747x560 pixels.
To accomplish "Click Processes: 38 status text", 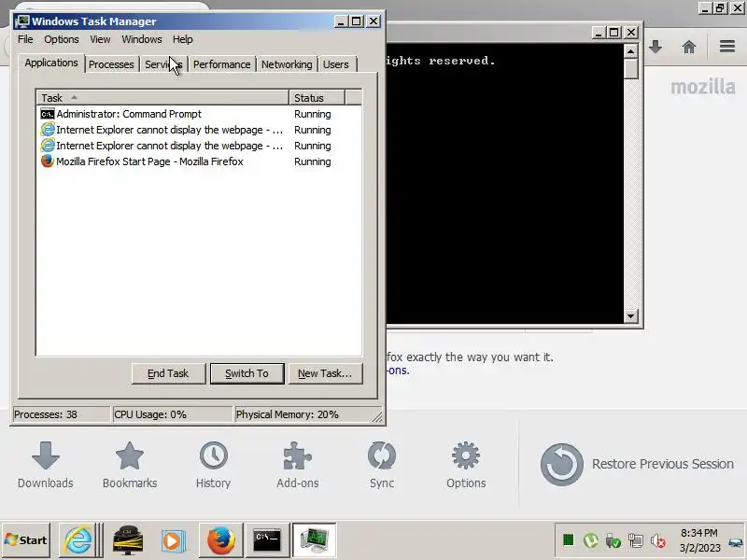I will (45, 414).
